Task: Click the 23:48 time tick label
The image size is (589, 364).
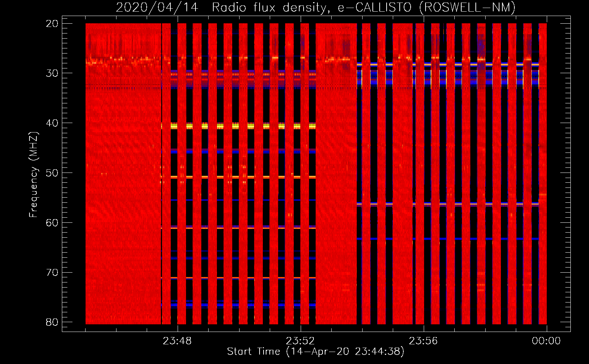Action: pos(177,341)
